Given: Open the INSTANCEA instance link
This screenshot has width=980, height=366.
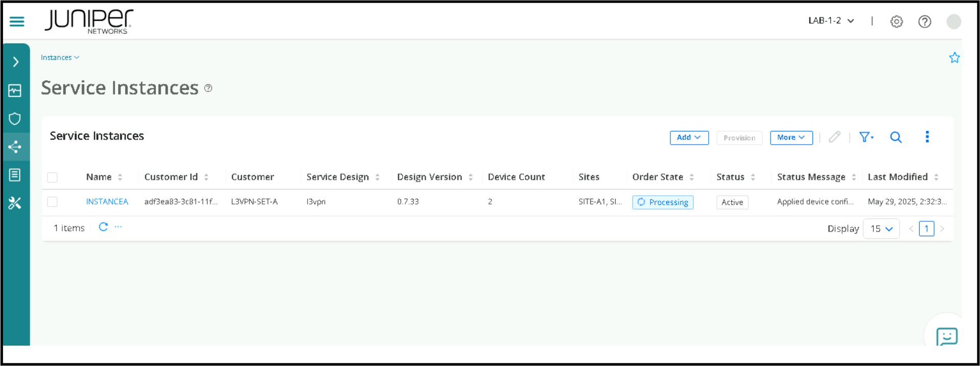Looking at the screenshot, I should (107, 202).
